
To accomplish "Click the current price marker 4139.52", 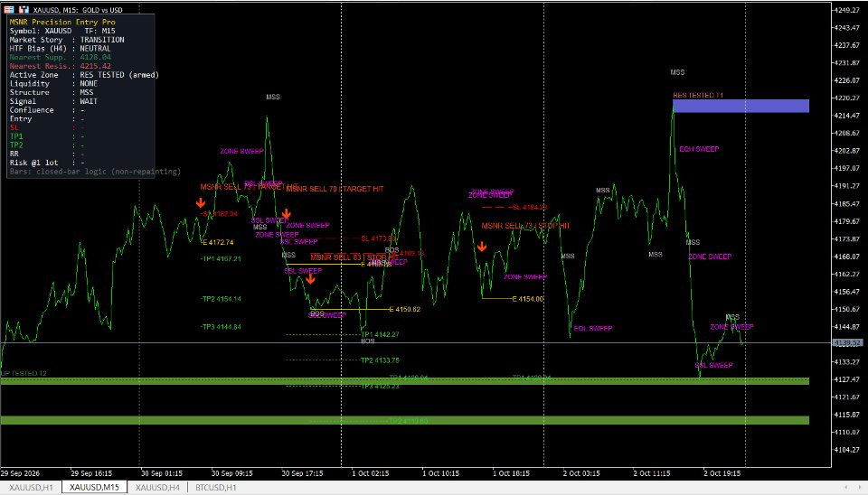I will click(x=847, y=343).
